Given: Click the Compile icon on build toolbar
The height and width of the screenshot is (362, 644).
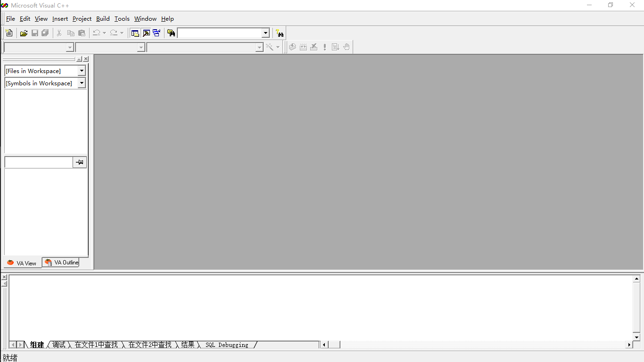Looking at the screenshot, I should click(292, 47).
